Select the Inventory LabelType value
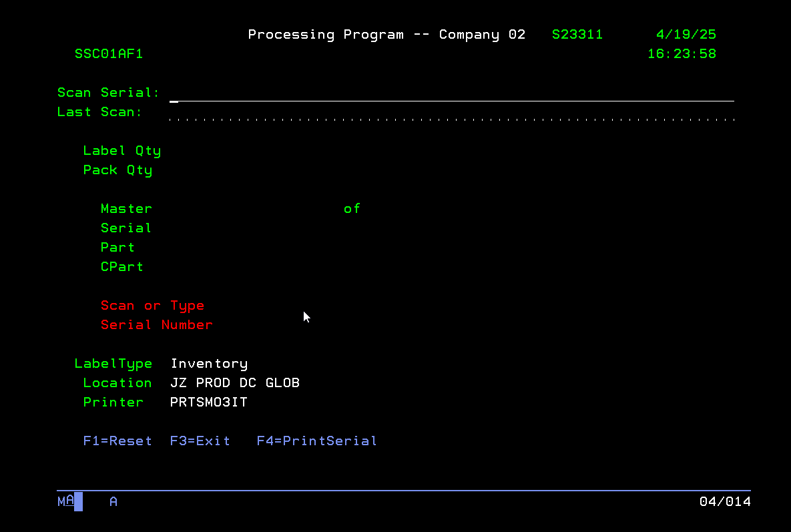This screenshot has width=791, height=532. 209,364
